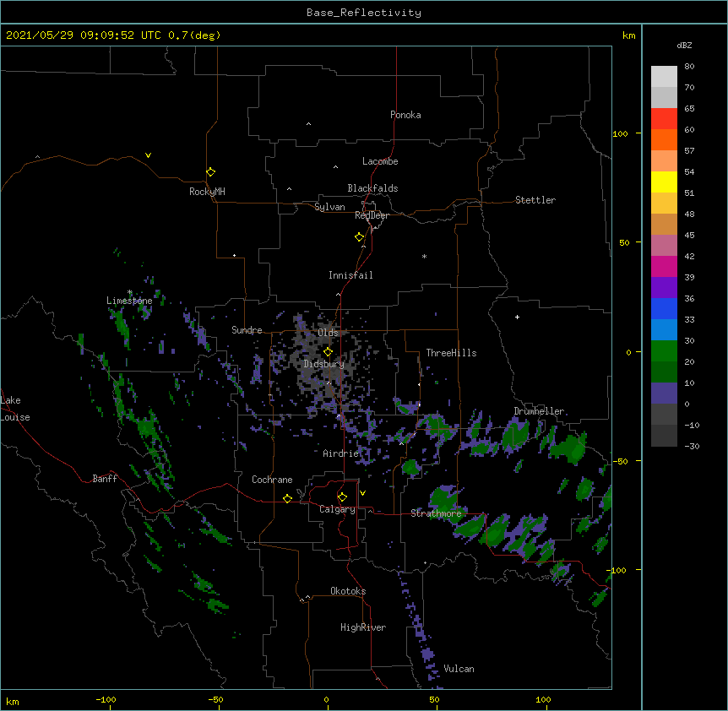Click the 80 dBZ value on the legend
The image size is (728, 711).
click(x=689, y=67)
